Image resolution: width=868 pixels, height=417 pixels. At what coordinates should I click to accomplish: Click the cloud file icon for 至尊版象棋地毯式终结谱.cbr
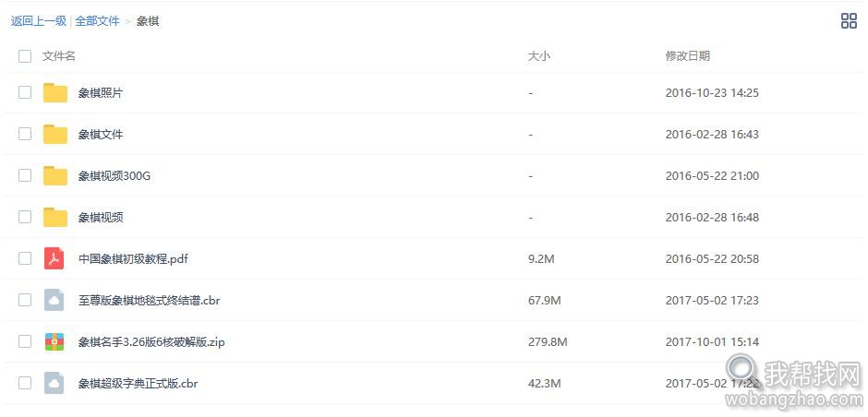click(x=54, y=301)
